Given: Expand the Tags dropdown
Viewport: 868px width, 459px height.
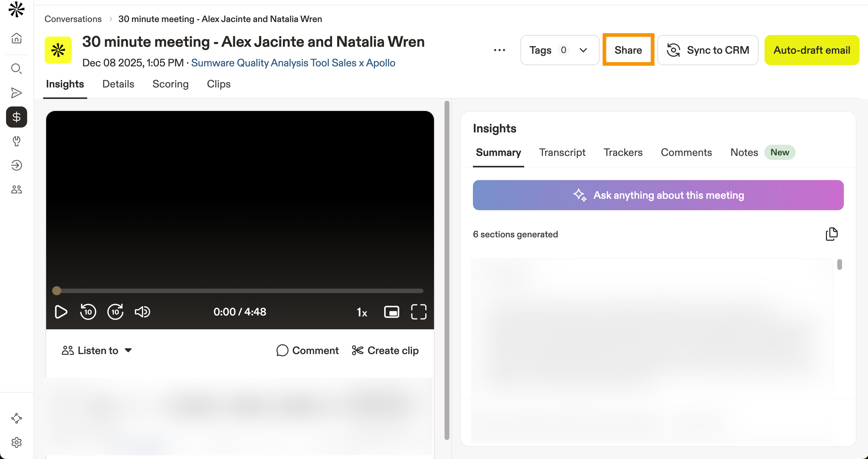Looking at the screenshot, I should point(559,50).
